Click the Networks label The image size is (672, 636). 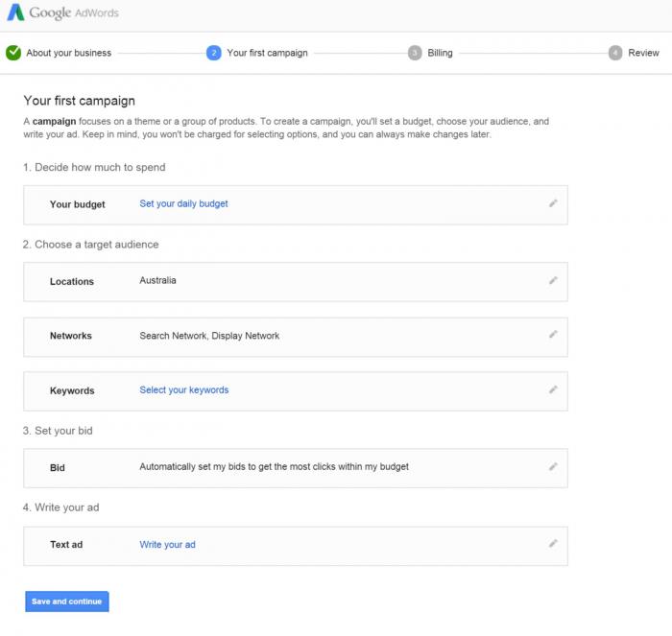tap(71, 336)
